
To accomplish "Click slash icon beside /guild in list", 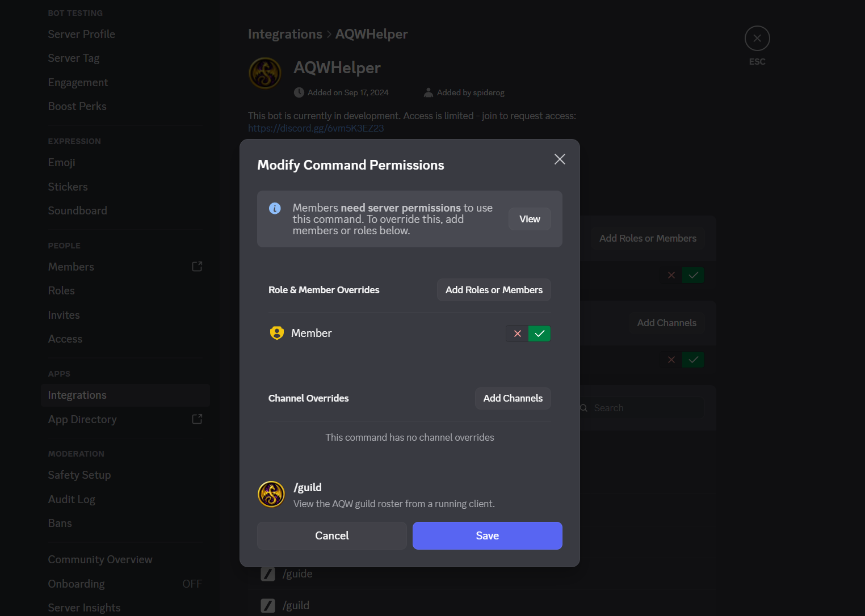I will 268,605.
